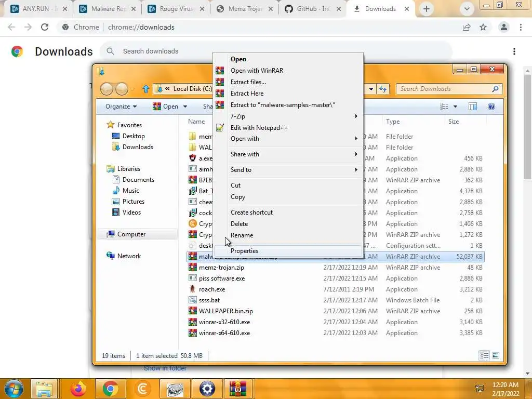
Task: Extract to "malware-samples-master\" folder
Action: (x=283, y=105)
